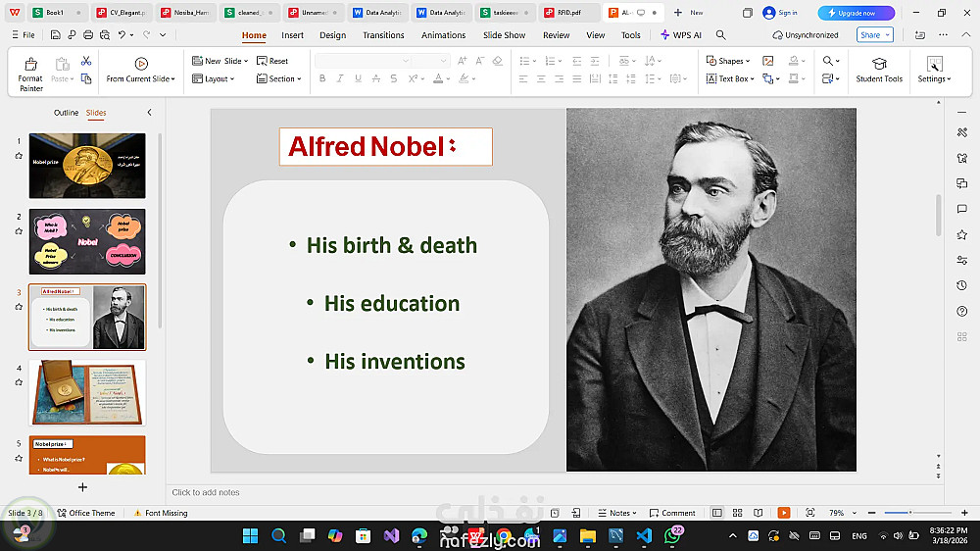Open the Slide Show tab
The height and width of the screenshot is (551, 980).
504,35
